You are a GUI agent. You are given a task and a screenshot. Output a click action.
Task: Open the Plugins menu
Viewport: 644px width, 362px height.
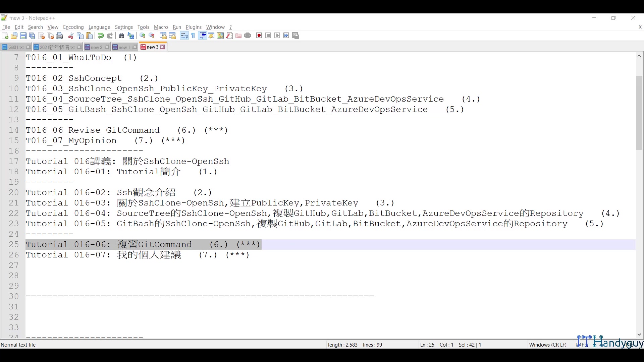194,27
